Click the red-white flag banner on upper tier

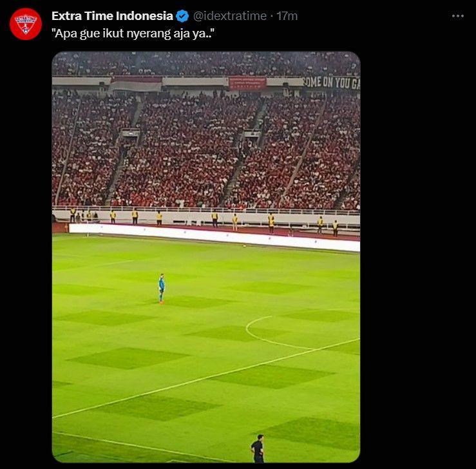pyautogui.click(x=136, y=84)
